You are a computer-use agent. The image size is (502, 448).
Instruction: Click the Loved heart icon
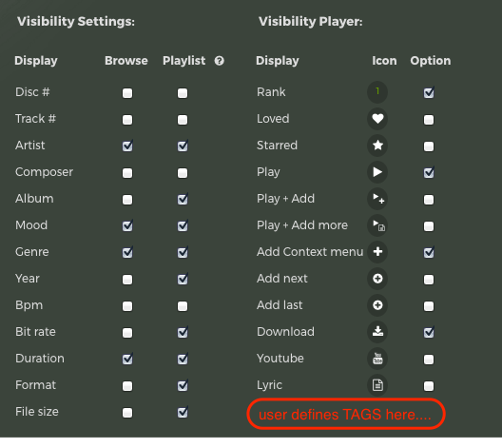(377, 119)
